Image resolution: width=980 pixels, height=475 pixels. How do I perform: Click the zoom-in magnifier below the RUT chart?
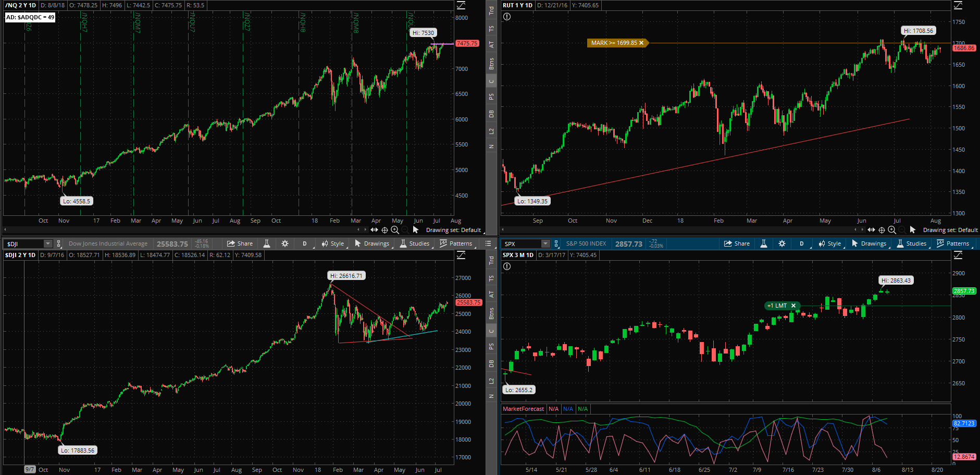892,230
